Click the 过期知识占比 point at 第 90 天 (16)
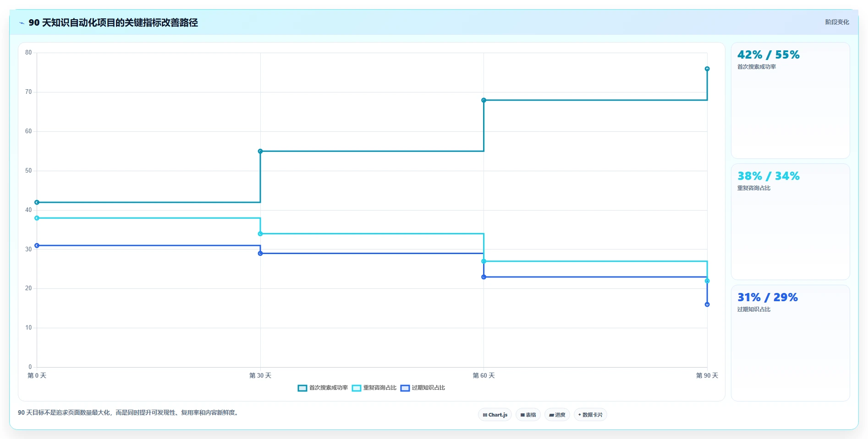Image resolution: width=868 pixels, height=439 pixels. [x=707, y=304]
